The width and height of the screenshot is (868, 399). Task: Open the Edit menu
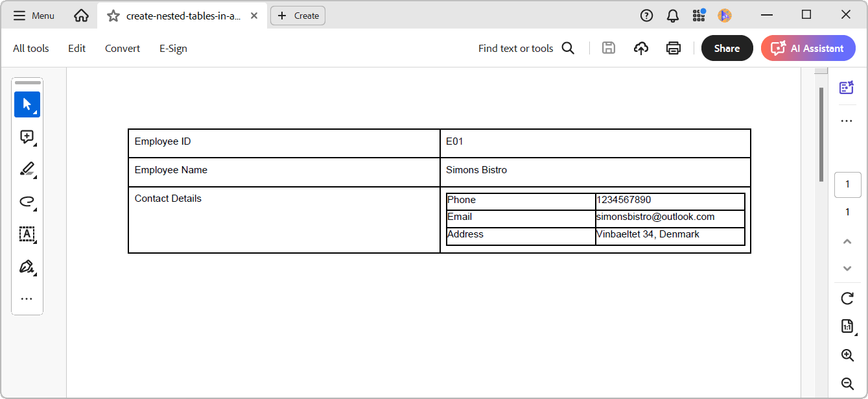pos(77,48)
